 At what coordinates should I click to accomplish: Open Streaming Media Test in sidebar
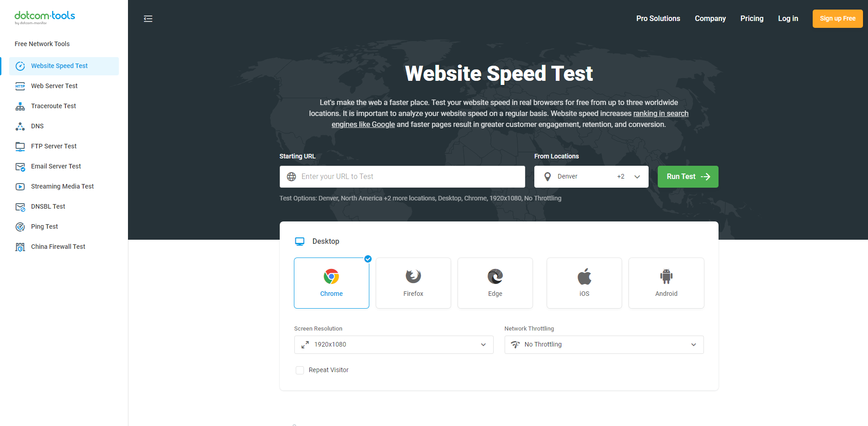[64, 187]
